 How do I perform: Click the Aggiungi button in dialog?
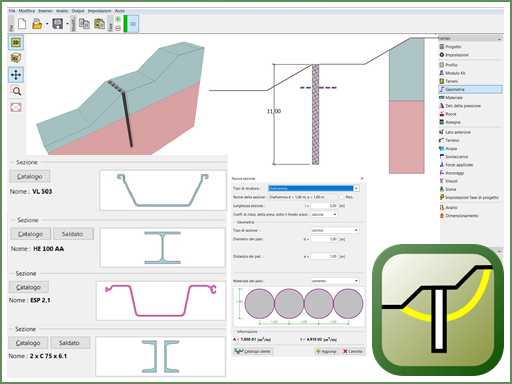click(327, 351)
